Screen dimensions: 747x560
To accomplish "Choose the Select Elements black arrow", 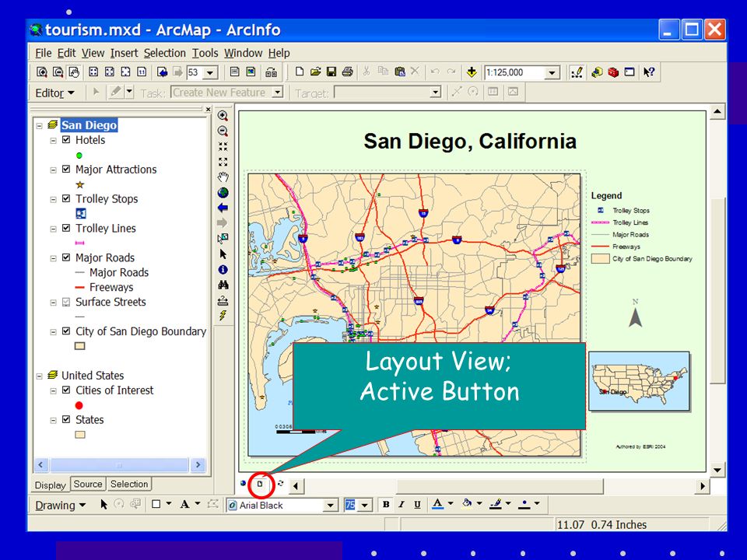I will (223, 254).
